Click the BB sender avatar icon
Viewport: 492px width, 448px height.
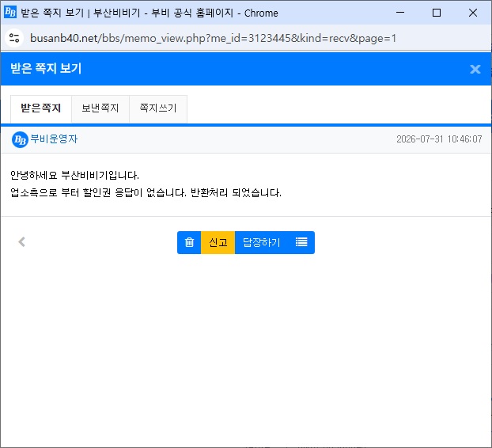pos(20,139)
